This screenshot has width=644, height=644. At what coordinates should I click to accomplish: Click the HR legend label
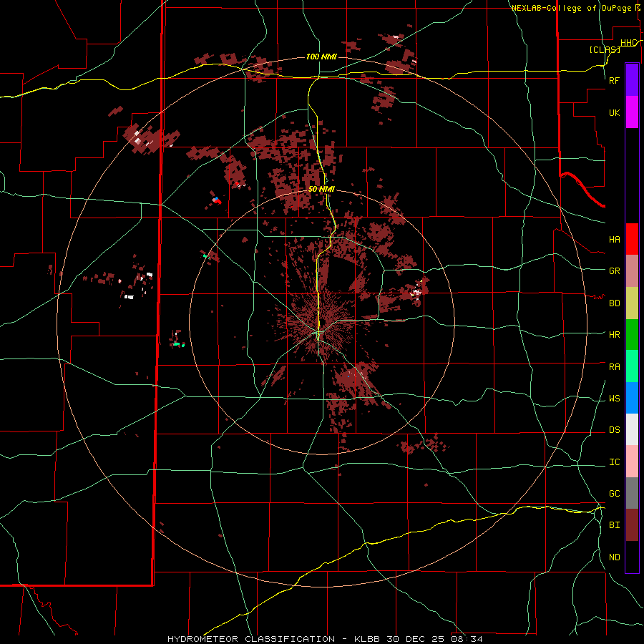614,335
